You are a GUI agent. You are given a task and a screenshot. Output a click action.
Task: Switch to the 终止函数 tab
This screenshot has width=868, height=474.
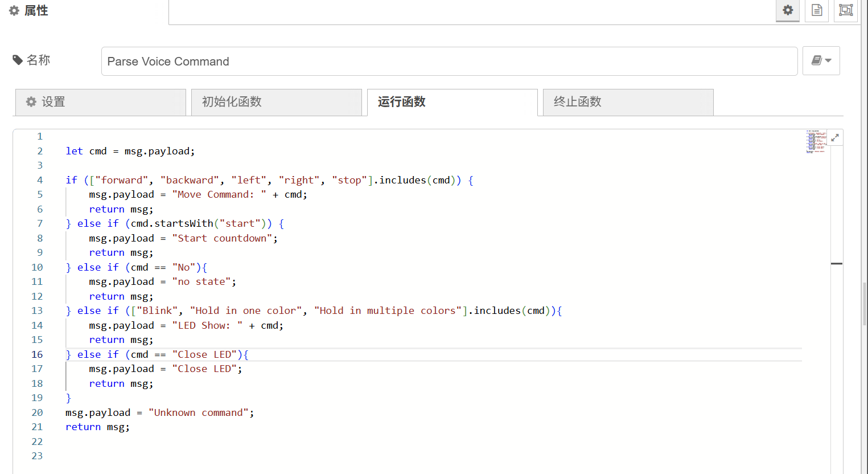(627, 102)
